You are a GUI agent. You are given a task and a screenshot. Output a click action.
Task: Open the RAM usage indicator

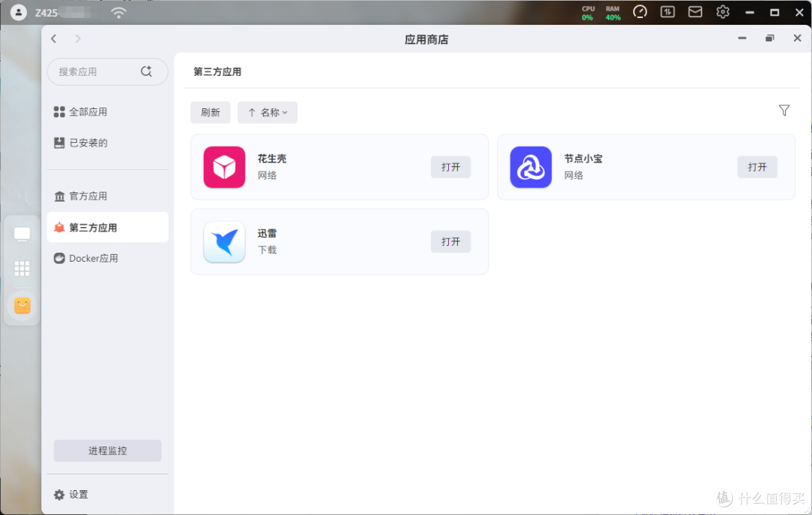pos(613,13)
